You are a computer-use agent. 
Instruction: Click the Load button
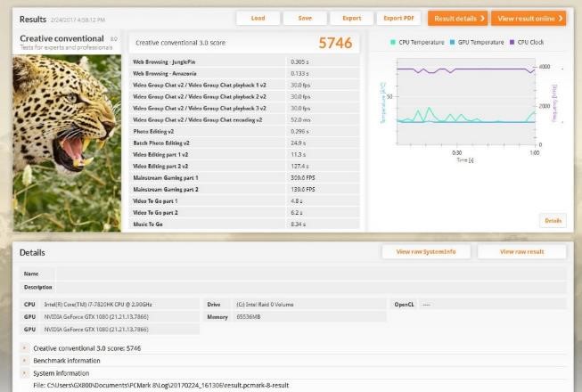pyautogui.click(x=258, y=18)
